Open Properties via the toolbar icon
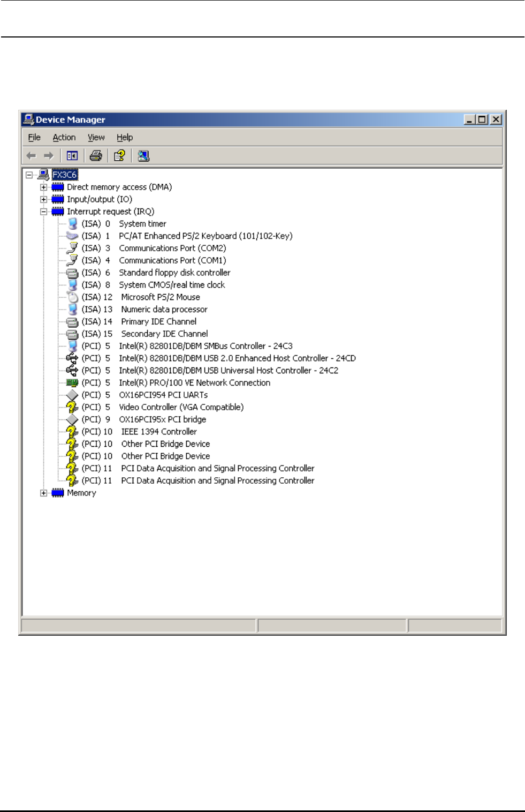Viewport: 525px width, 812px height. point(119,156)
